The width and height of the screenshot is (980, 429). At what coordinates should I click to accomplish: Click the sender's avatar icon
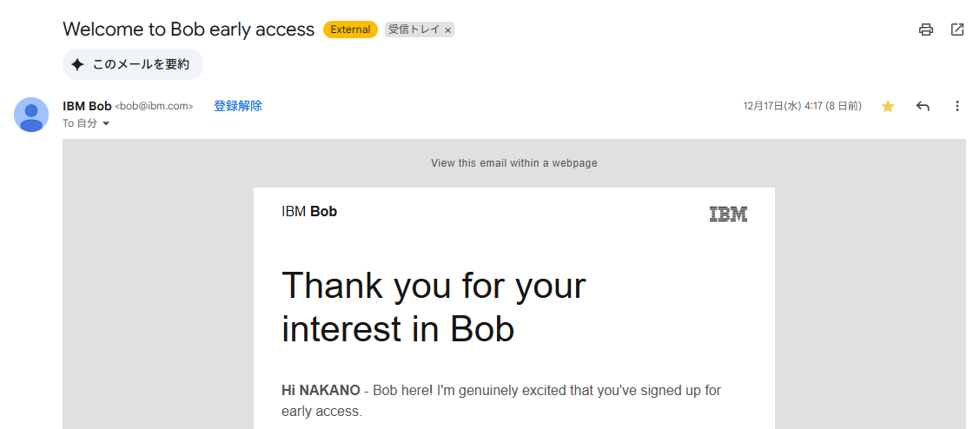[31, 115]
